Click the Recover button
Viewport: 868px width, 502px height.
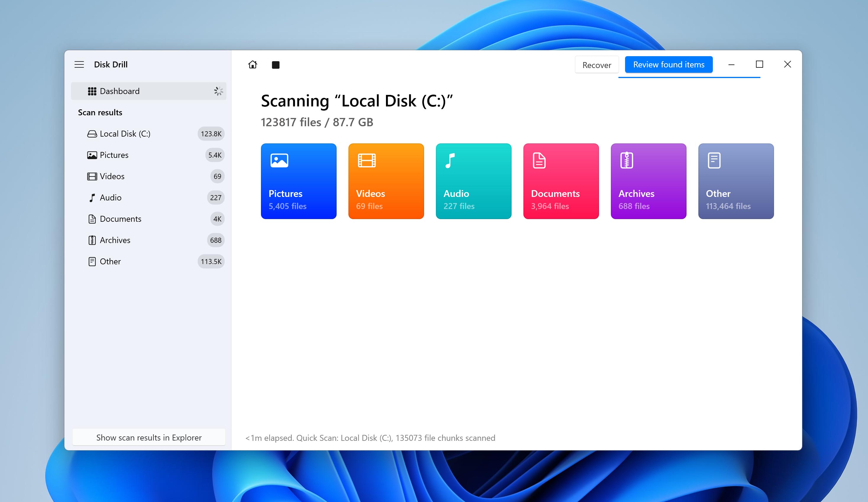click(x=597, y=64)
